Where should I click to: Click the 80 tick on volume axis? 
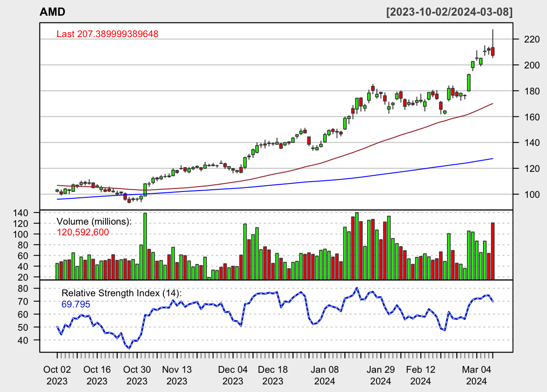(24, 245)
